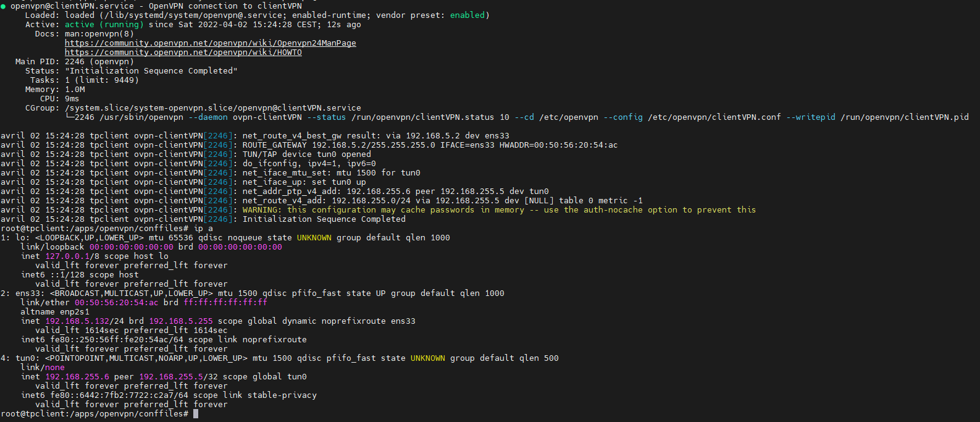Click the 'TUN/TAP device tun0 opened' log line
Screen dimensions: 980x422
tap(307, 154)
